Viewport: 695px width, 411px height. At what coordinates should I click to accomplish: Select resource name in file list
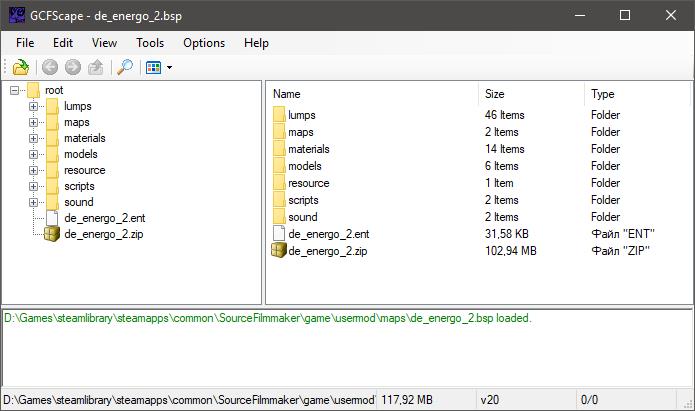click(x=309, y=183)
